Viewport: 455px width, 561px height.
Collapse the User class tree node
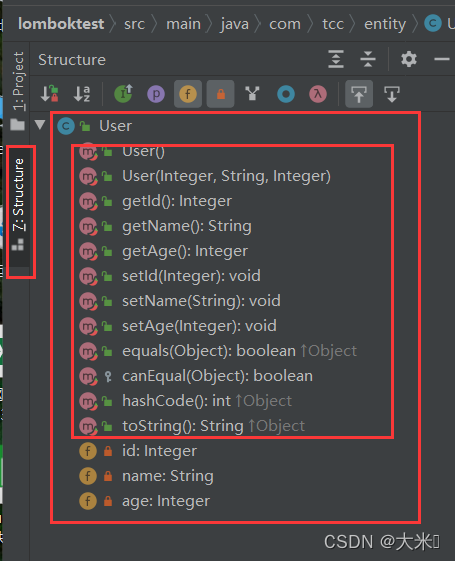tap(40, 125)
